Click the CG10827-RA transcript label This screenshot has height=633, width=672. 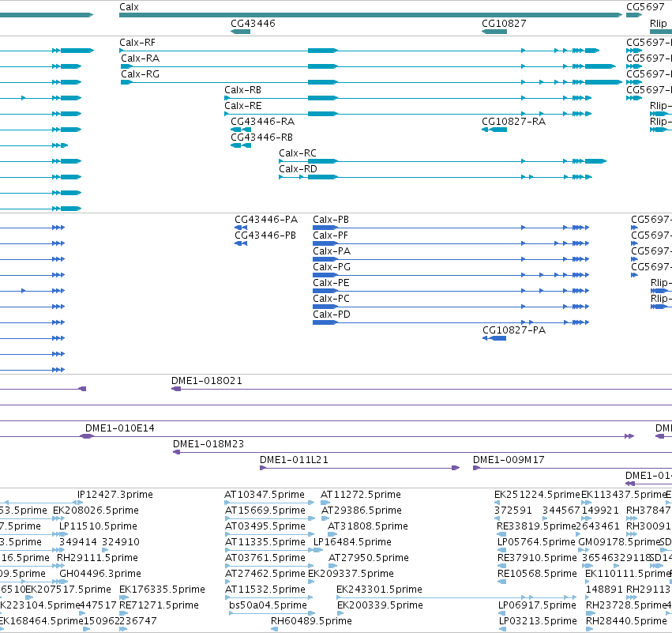pos(514,122)
